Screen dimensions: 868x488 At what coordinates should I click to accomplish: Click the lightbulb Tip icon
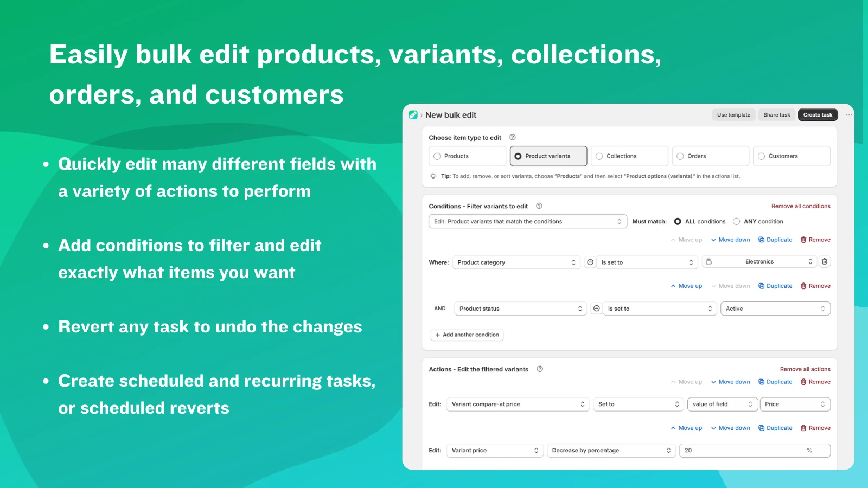(x=433, y=176)
